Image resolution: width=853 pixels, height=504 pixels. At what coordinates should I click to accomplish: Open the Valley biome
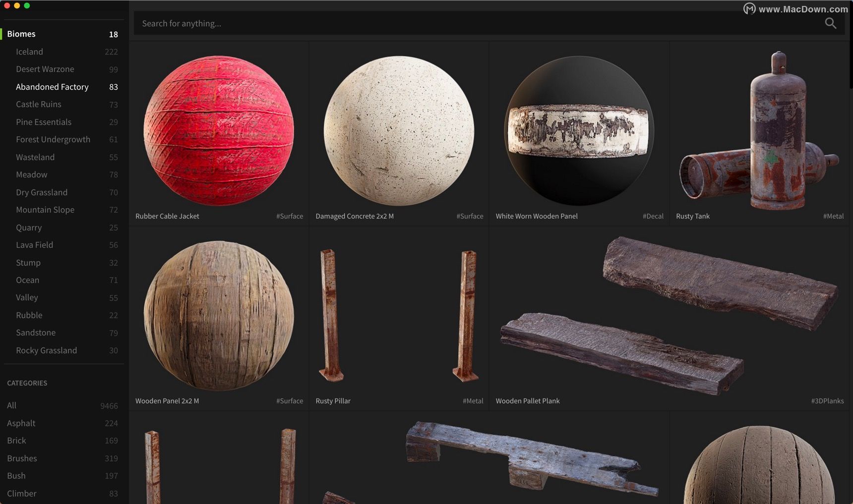click(x=62, y=298)
